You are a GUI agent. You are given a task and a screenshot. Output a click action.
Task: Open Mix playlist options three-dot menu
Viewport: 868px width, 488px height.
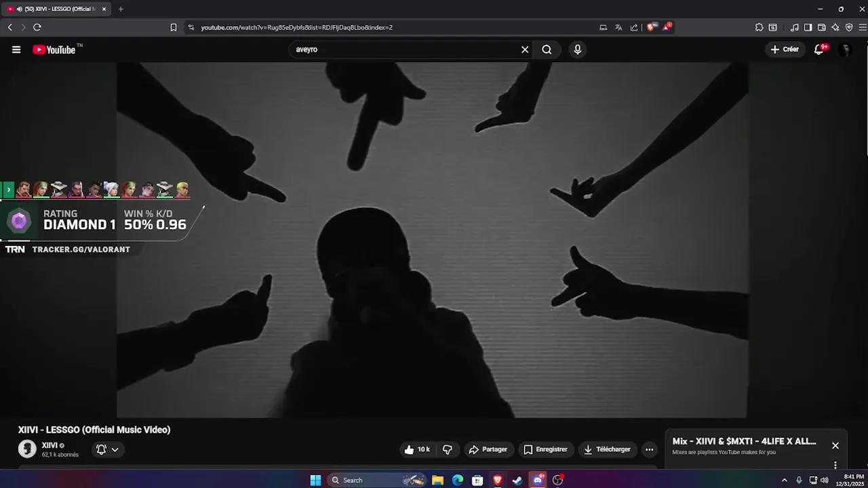click(835, 465)
